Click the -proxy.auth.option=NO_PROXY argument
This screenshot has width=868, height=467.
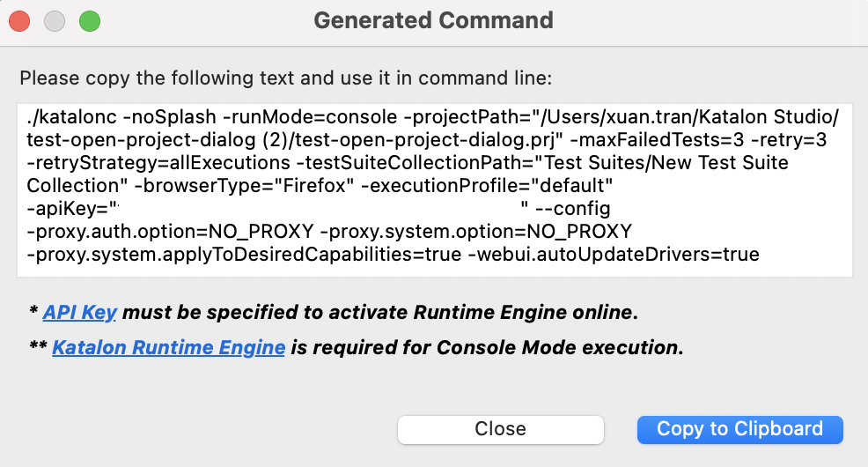click(170, 233)
